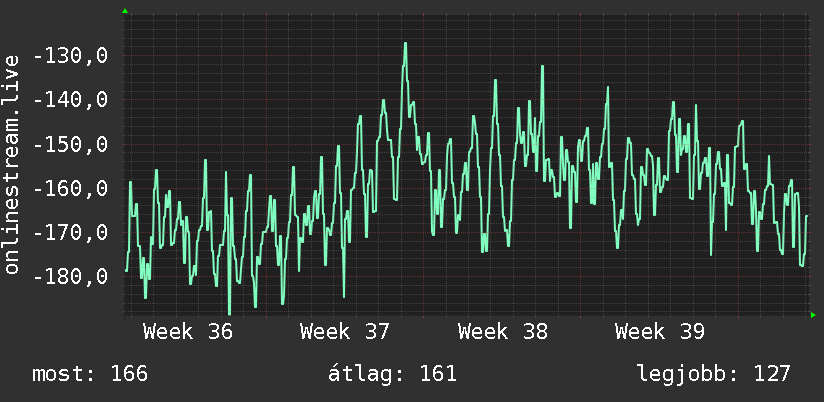Image resolution: width=824 pixels, height=402 pixels.
Task: Click the Week 38 axis label
Action: (x=503, y=332)
